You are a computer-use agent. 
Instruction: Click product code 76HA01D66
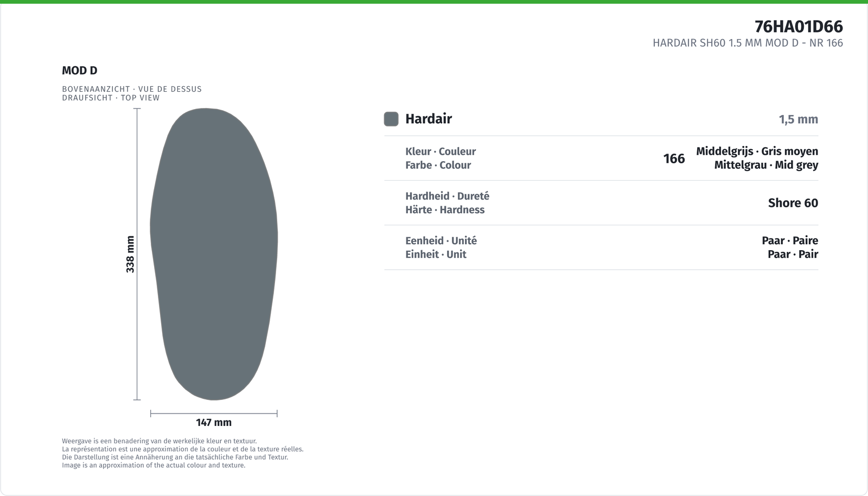coord(799,27)
